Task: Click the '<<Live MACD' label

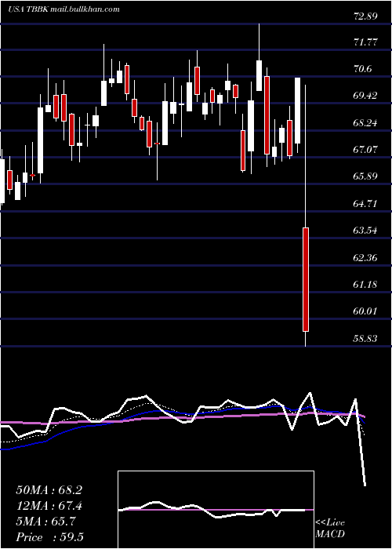Action: click(x=330, y=528)
